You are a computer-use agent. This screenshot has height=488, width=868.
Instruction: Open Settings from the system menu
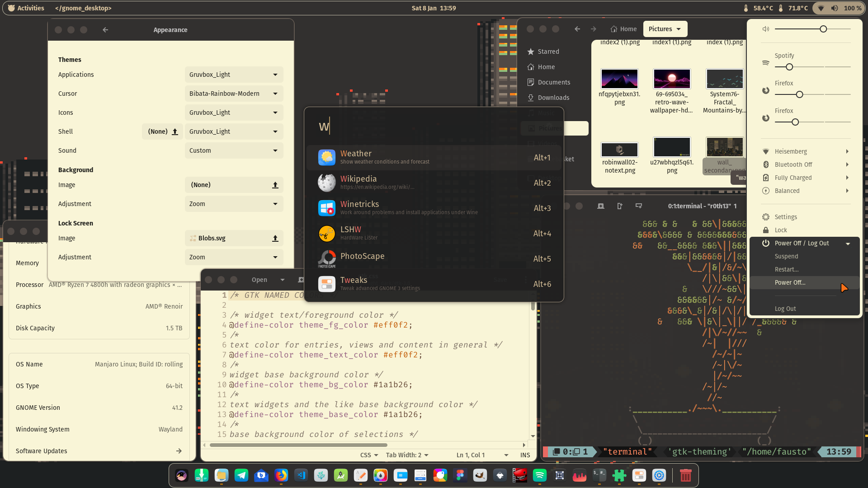tap(805, 217)
